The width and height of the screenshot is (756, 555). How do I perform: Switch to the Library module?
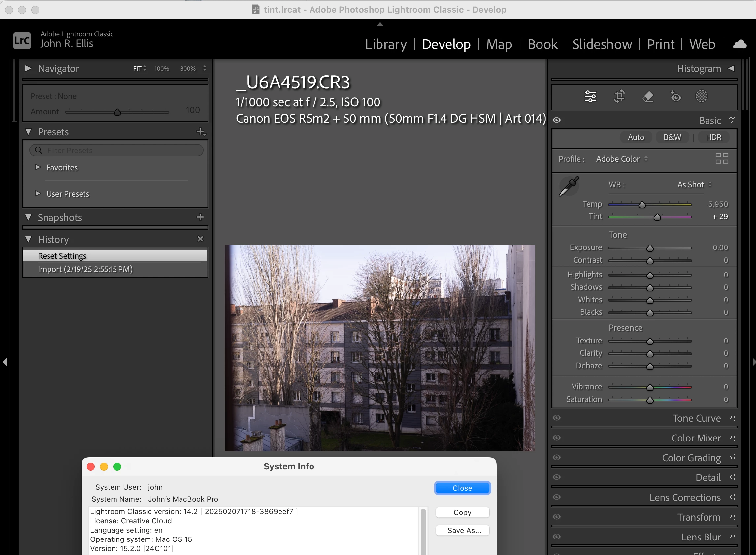coord(386,44)
